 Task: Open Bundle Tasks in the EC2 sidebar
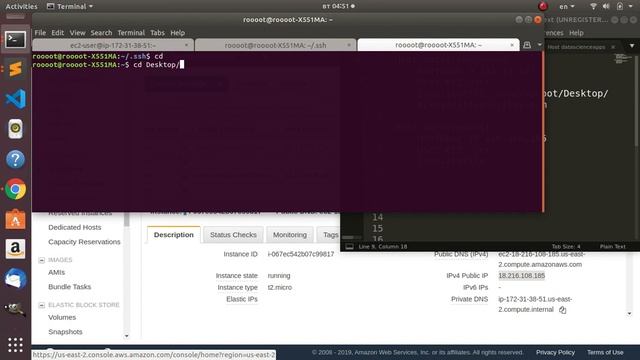69,287
